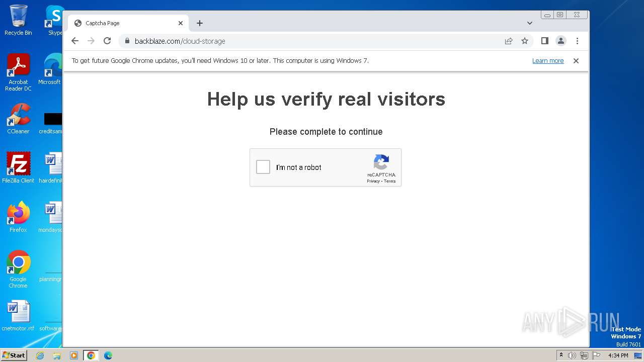This screenshot has height=362, width=644.
Task: Minimize the Chrome window
Action: click(547, 15)
